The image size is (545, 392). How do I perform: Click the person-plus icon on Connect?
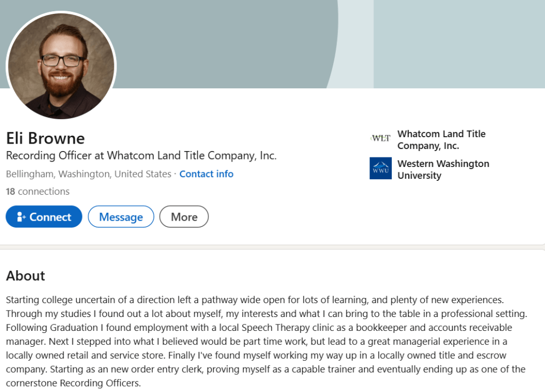click(21, 217)
